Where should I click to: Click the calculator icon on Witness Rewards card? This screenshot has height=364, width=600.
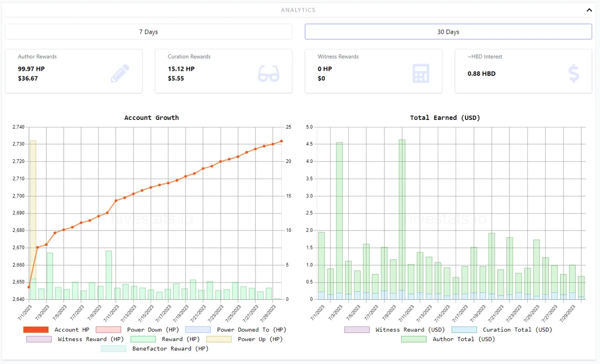(420, 73)
